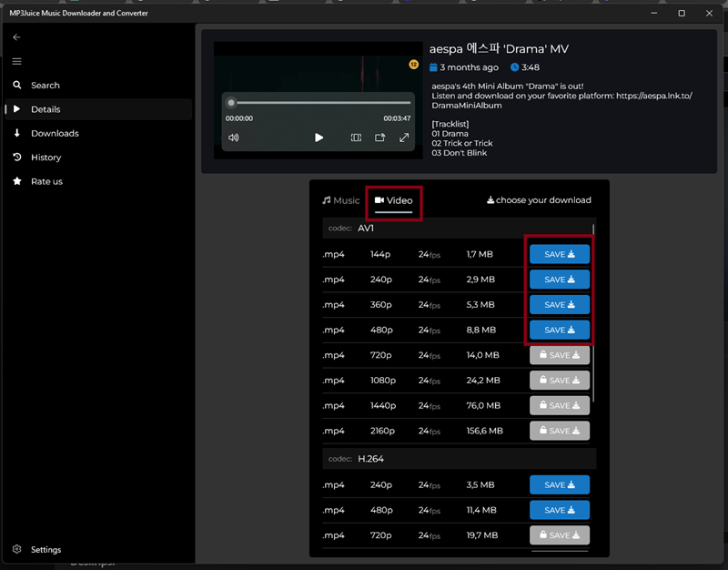This screenshot has width=728, height=570.
Task: Click the age rating 12 badge
Action: (x=414, y=65)
